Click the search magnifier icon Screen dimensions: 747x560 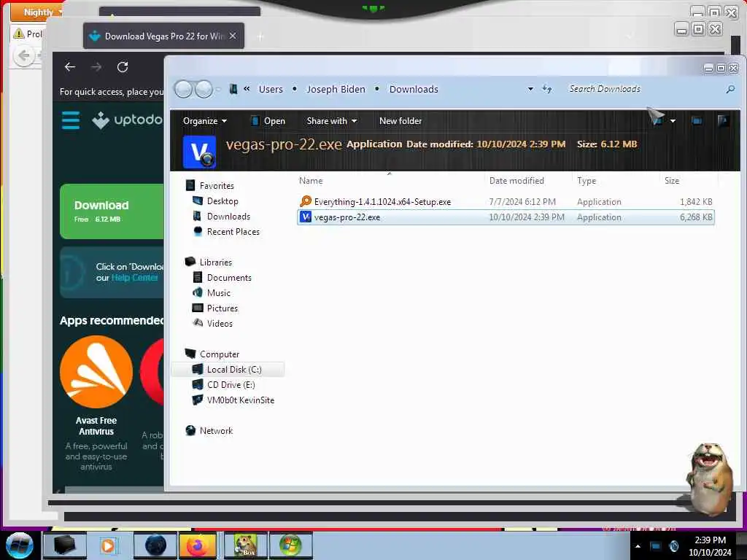coord(730,89)
